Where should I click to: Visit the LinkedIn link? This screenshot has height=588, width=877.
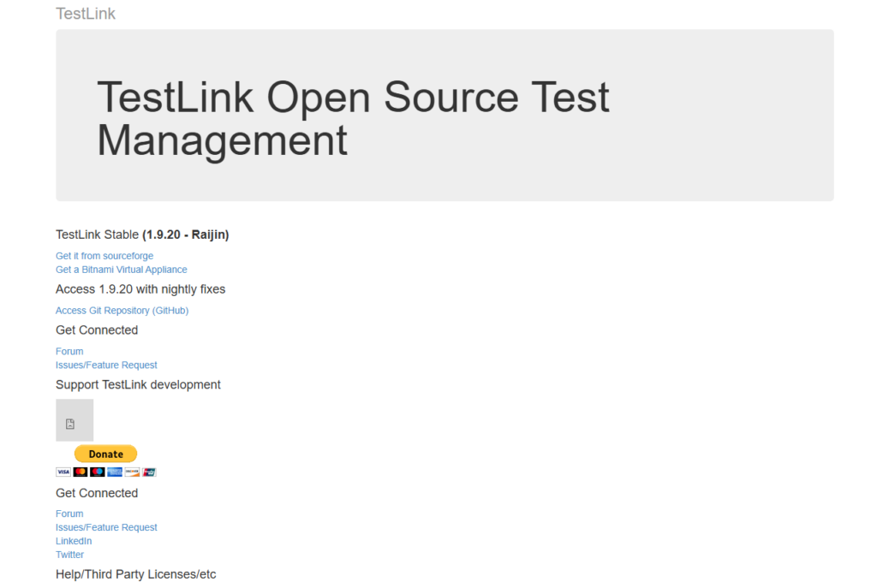pos(74,542)
